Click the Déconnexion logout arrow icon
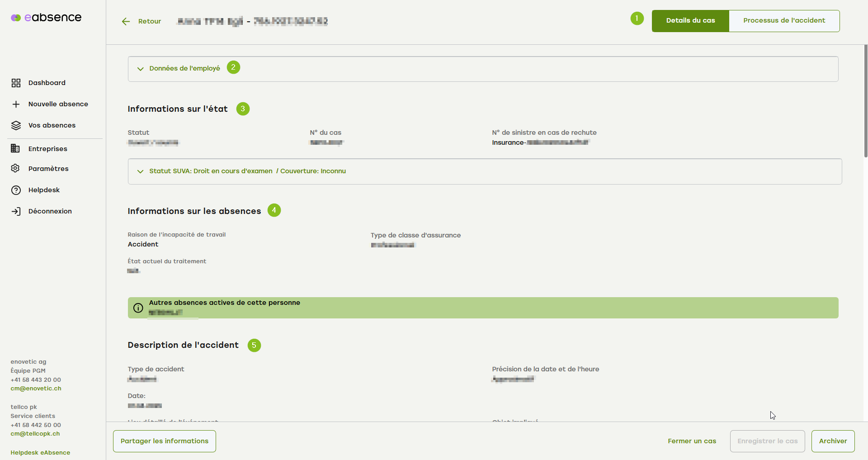868x460 pixels. 16,211
